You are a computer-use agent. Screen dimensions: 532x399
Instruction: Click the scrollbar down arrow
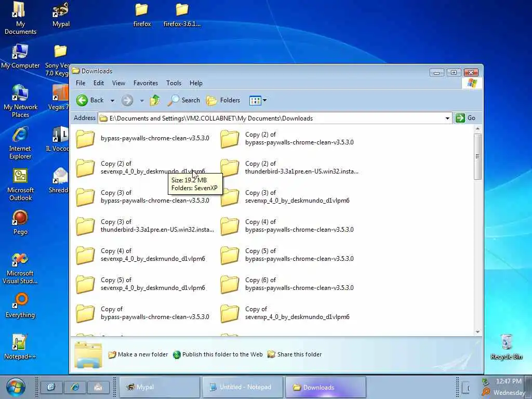(478, 332)
